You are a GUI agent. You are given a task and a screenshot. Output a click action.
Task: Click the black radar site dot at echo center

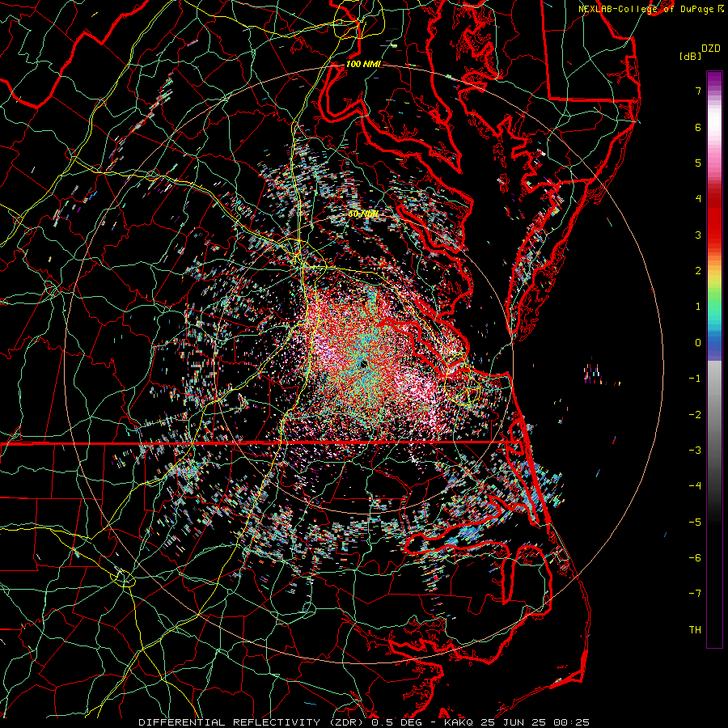click(363, 365)
